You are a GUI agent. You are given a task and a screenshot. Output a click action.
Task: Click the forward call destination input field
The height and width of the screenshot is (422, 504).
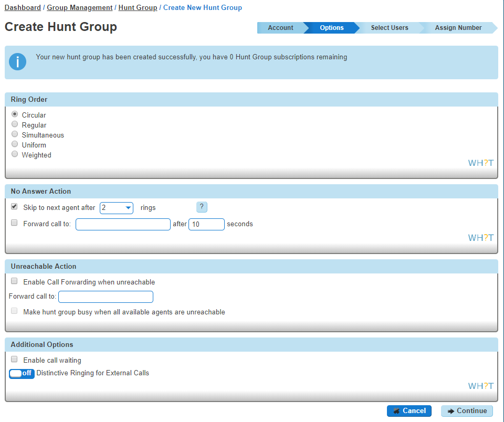pyautogui.click(x=123, y=224)
